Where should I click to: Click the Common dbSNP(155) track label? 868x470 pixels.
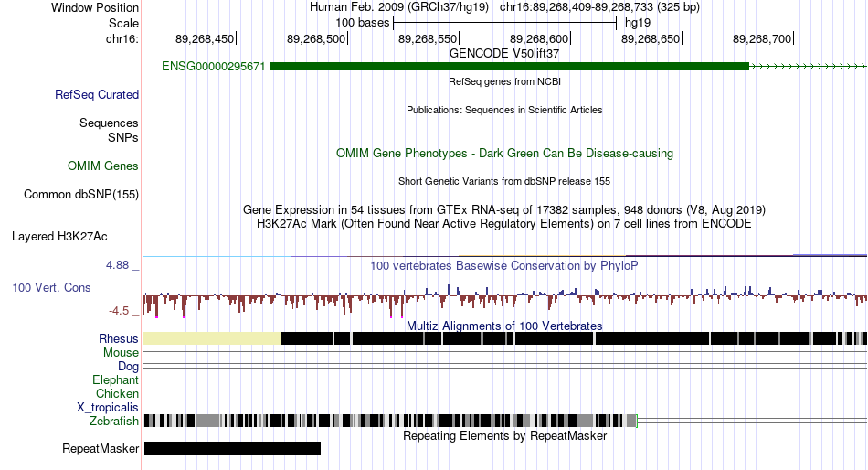[81, 195]
